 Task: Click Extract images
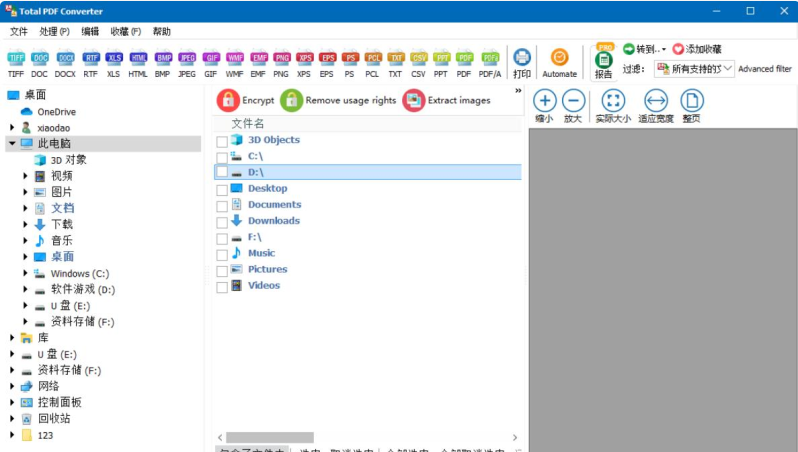[x=447, y=100]
